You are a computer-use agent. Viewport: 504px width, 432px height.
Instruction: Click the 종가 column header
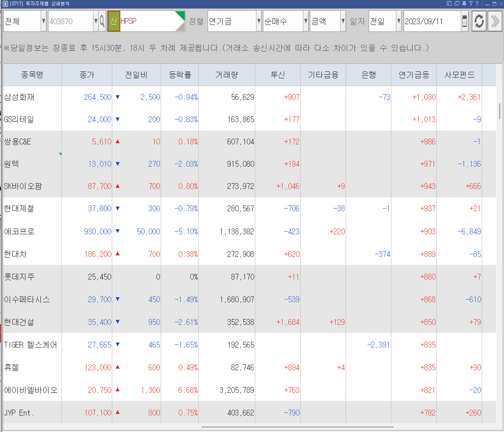[87, 75]
